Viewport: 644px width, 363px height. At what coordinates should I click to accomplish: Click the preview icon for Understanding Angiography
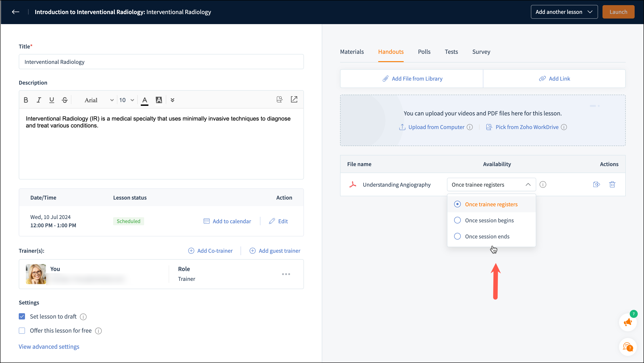pos(596,185)
